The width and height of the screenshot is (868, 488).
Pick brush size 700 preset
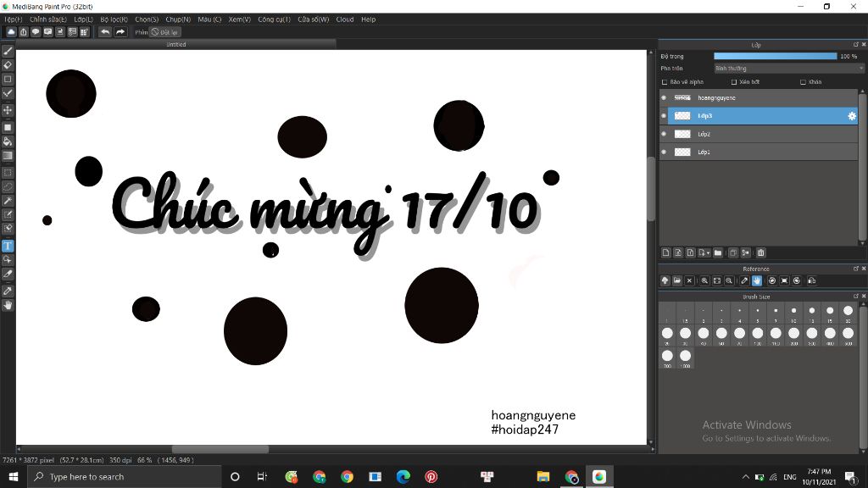point(667,358)
